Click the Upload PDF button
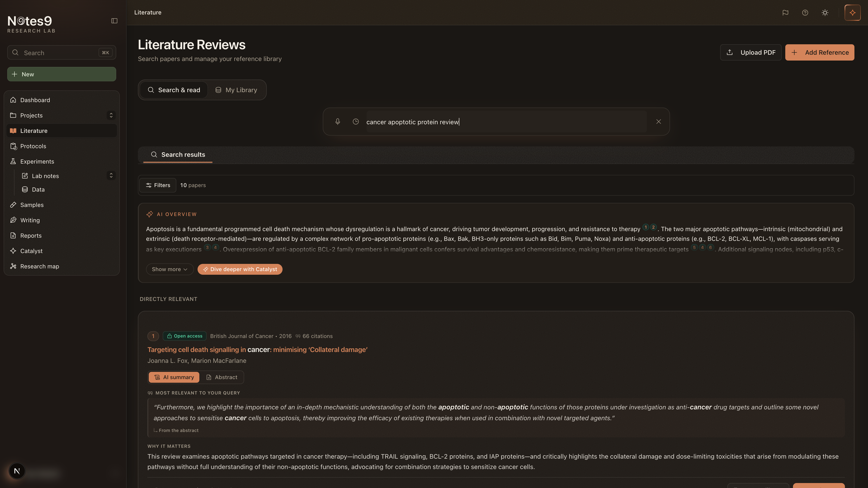This screenshot has width=868, height=488. tap(751, 53)
